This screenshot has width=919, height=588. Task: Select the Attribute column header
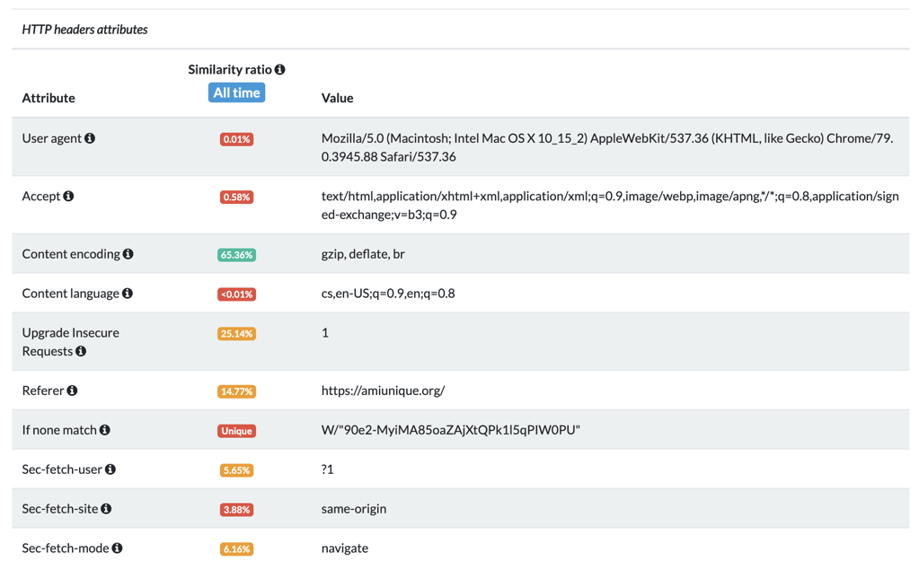point(49,98)
